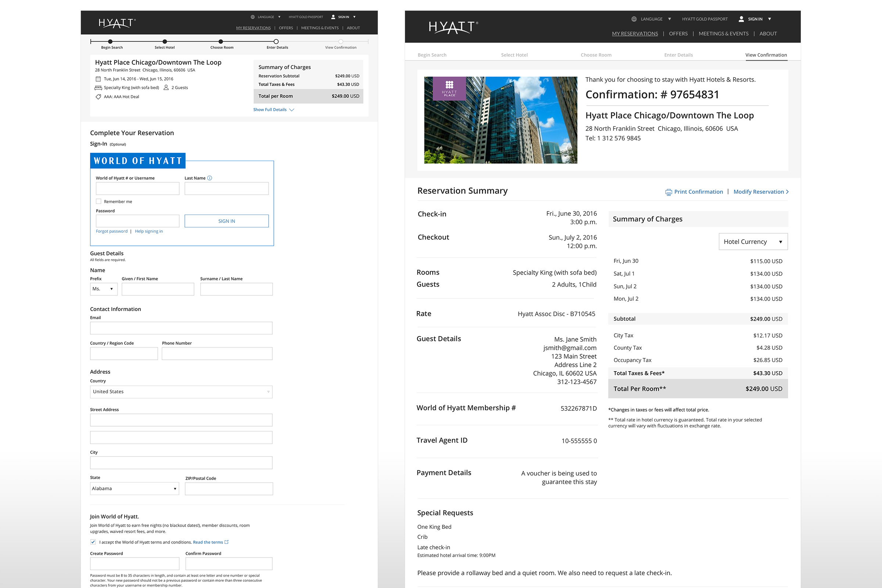Open the Language dropdown arrow in right header

669,19
